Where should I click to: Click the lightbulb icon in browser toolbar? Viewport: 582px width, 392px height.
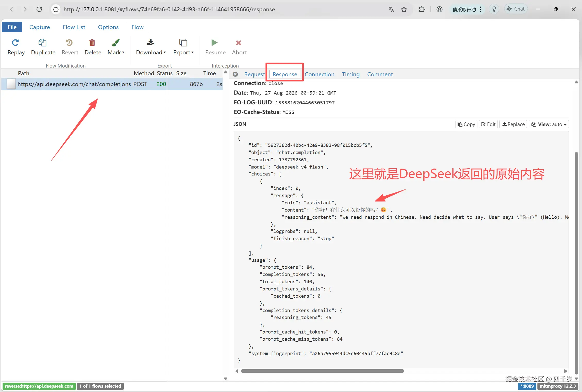pos(494,9)
